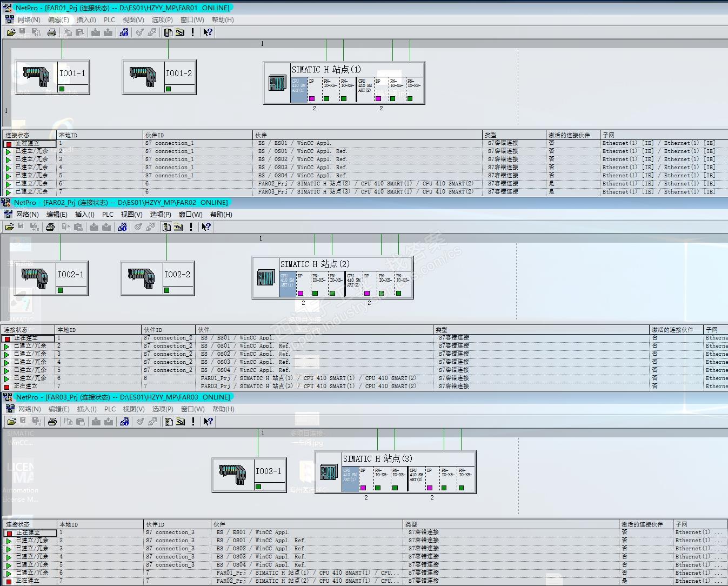The width and height of the screenshot is (728, 586).
Task: Click 'ES / OS02 / WinCC Appl. Ref.' in FAR01 table
Action: coord(303,159)
